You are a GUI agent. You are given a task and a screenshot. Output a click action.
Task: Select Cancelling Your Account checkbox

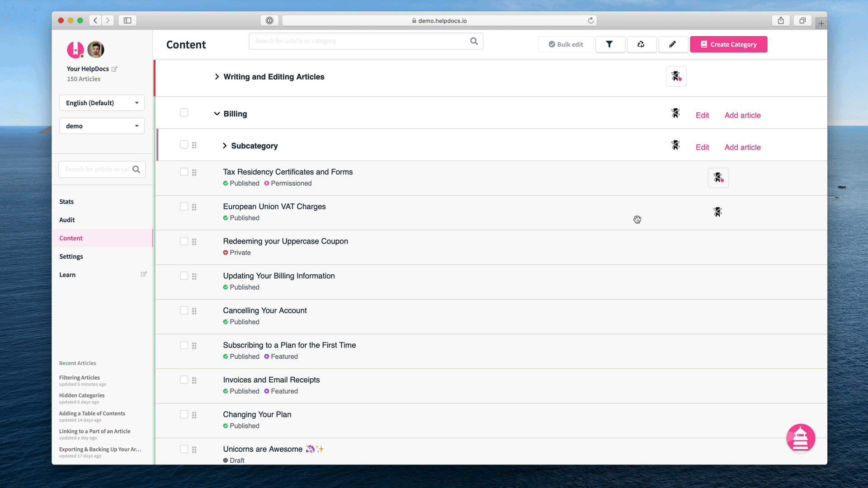tap(184, 310)
